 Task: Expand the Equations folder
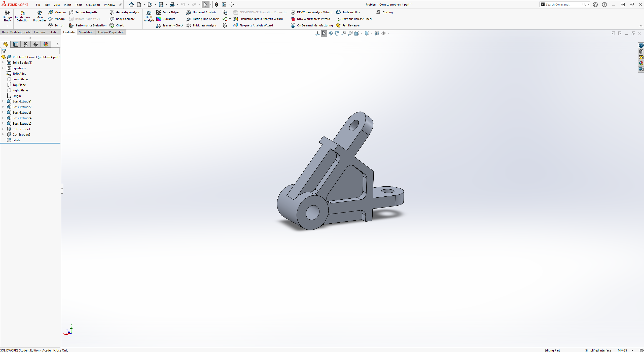pos(3,68)
